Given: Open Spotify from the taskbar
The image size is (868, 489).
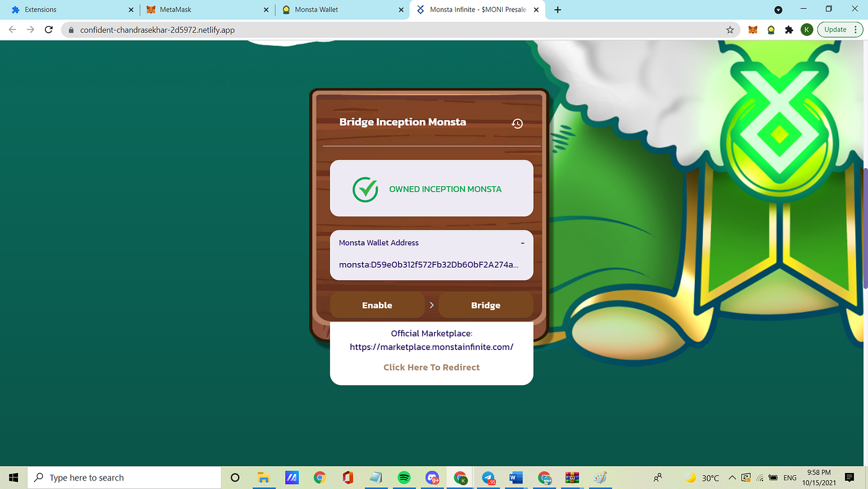Looking at the screenshot, I should (404, 478).
